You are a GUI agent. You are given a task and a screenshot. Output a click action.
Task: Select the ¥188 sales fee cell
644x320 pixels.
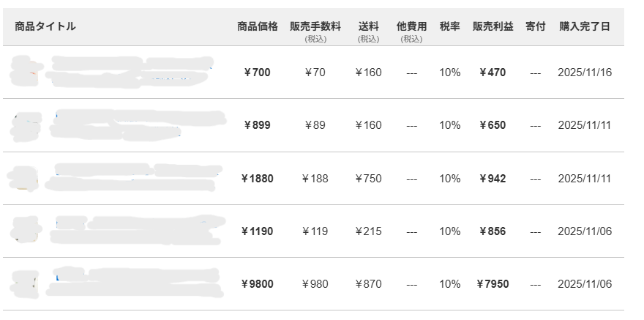click(315, 179)
